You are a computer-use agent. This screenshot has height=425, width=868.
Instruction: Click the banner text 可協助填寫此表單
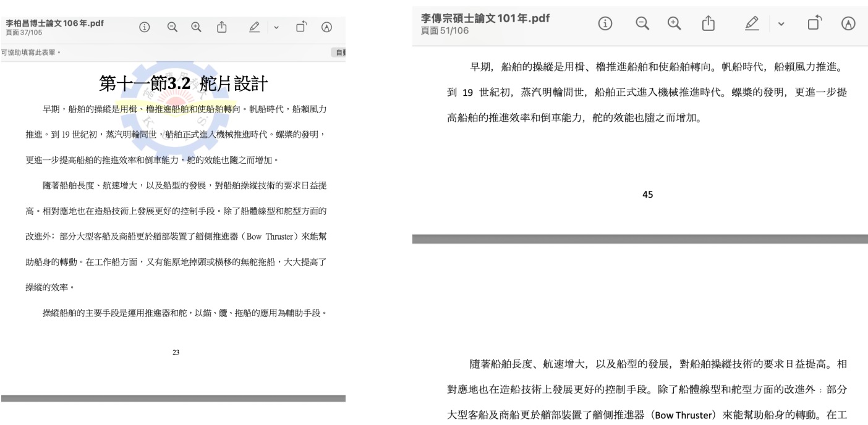(30, 53)
